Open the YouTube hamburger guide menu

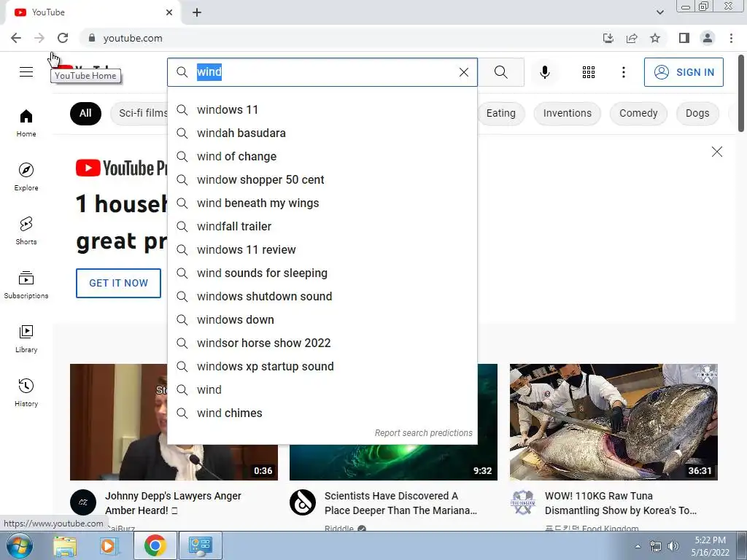pos(26,72)
